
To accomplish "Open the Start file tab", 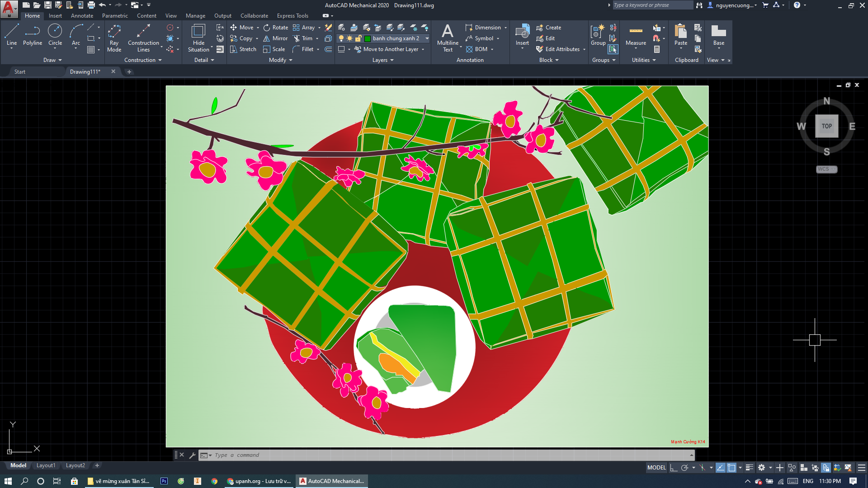I will pos(20,72).
